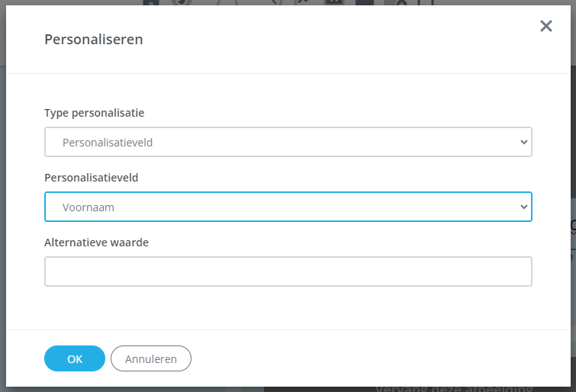Click the dimmed backdrop left of the OK button
The width and height of the screenshot is (576, 392).
(x=2, y=358)
